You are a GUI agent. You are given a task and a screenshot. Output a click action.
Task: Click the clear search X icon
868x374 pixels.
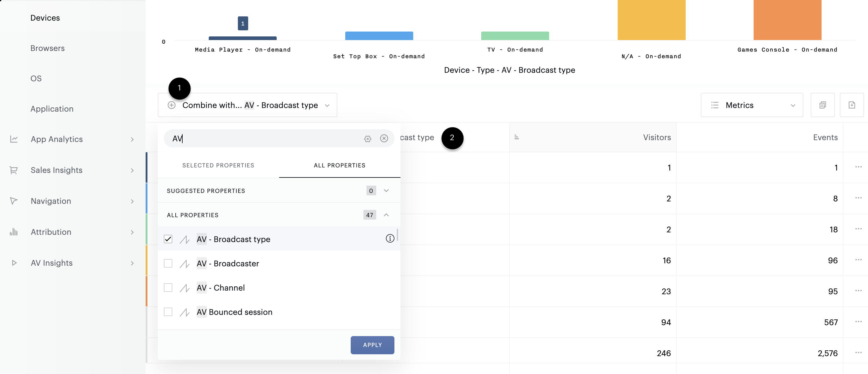click(x=384, y=139)
